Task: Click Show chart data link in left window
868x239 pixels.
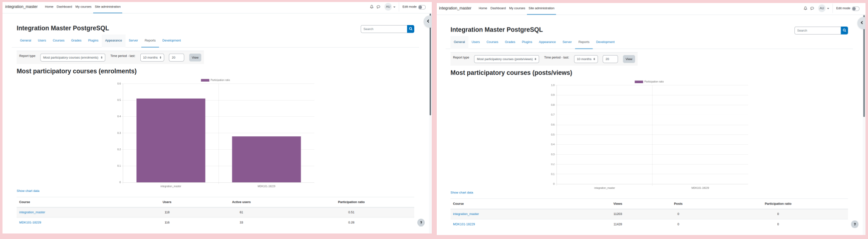Action: (28, 191)
